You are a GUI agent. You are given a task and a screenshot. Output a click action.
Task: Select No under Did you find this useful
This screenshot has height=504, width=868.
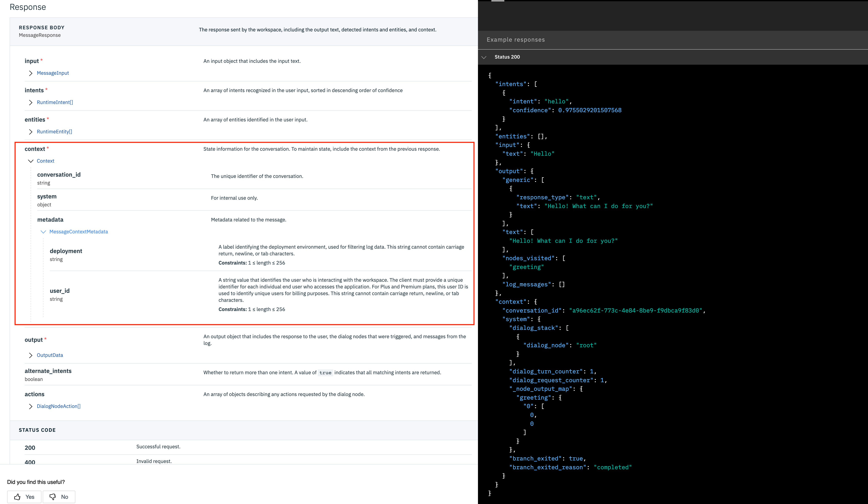click(59, 497)
